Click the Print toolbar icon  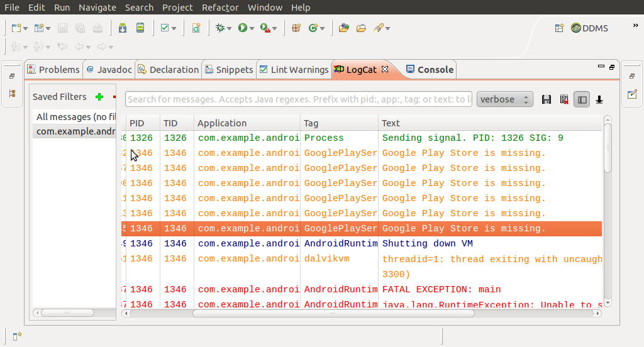tap(97, 28)
